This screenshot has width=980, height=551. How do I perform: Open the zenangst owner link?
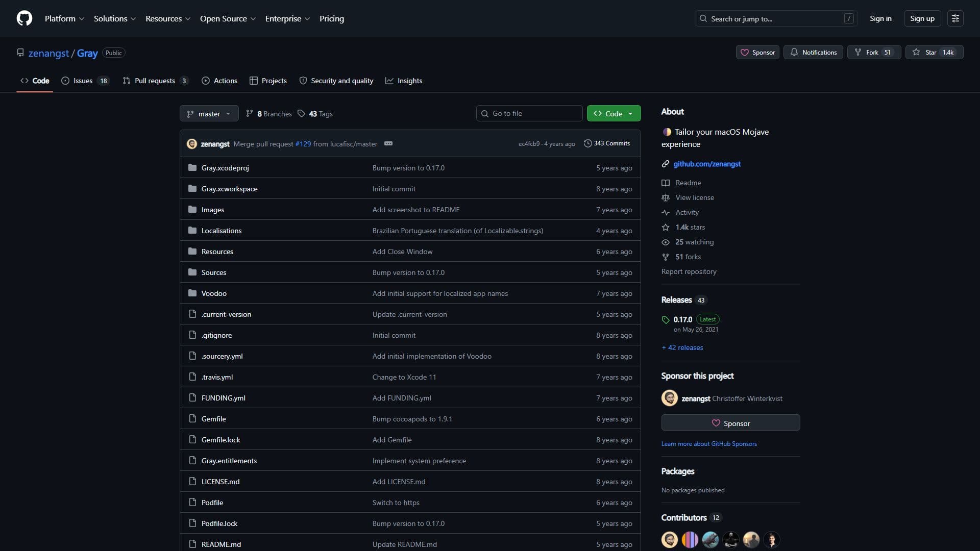pyautogui.click(x=48, y=53)
